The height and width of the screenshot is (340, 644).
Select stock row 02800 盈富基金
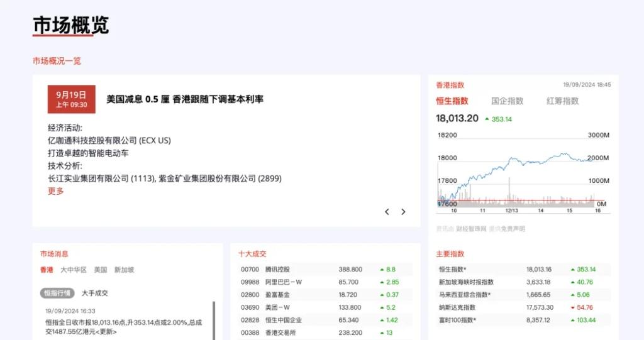[x=325, y=295]
